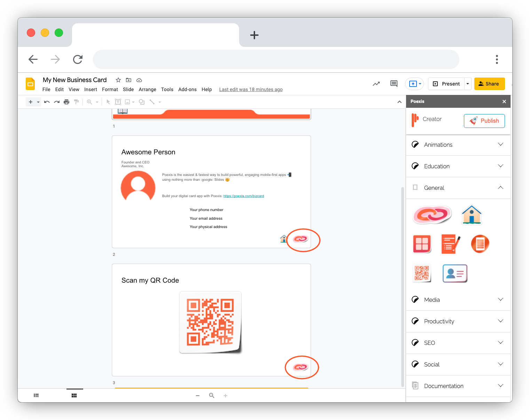Click the slide document title text
The image size is (530, 420).
(74, 80)
